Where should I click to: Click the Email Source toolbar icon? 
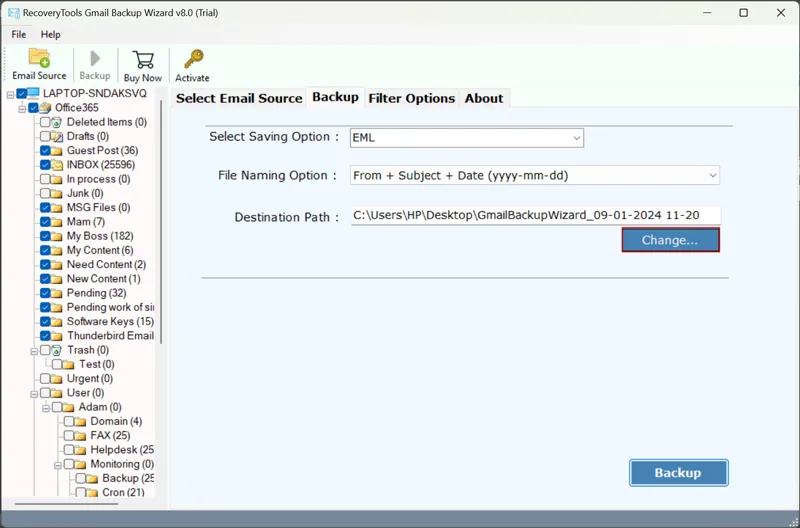coord(39,58)
